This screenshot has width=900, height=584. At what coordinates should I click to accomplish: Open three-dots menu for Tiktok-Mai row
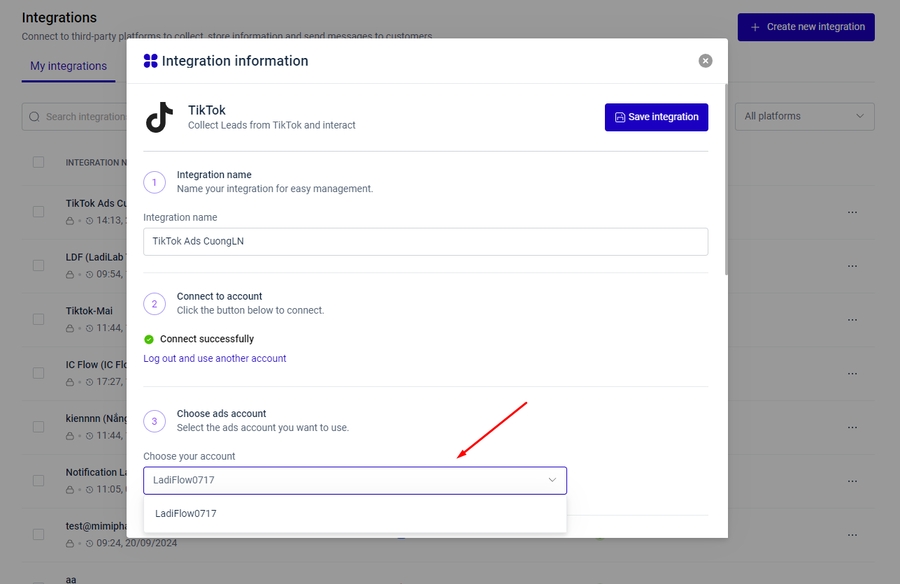click(x=852, y=319)
